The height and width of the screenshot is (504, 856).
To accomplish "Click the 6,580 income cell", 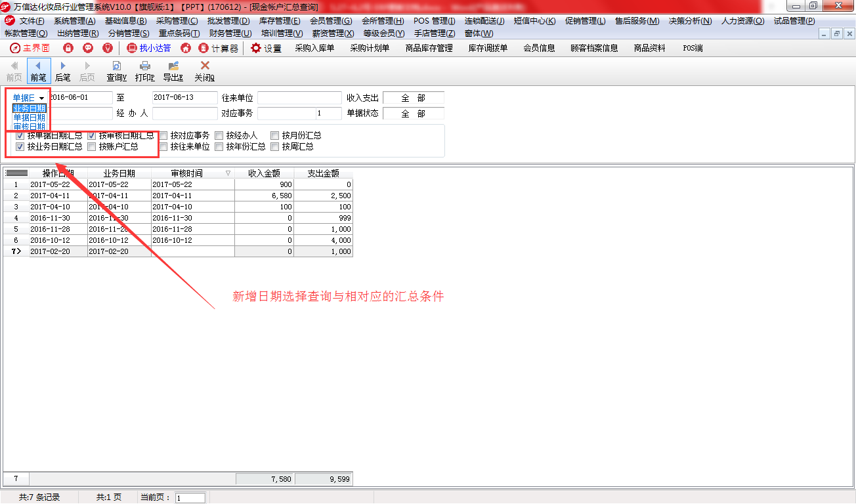I will (264, 196).
